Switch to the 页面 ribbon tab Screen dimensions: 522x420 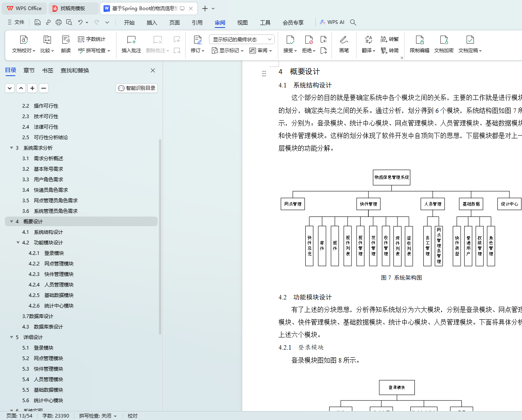click(x=175, y=23)
